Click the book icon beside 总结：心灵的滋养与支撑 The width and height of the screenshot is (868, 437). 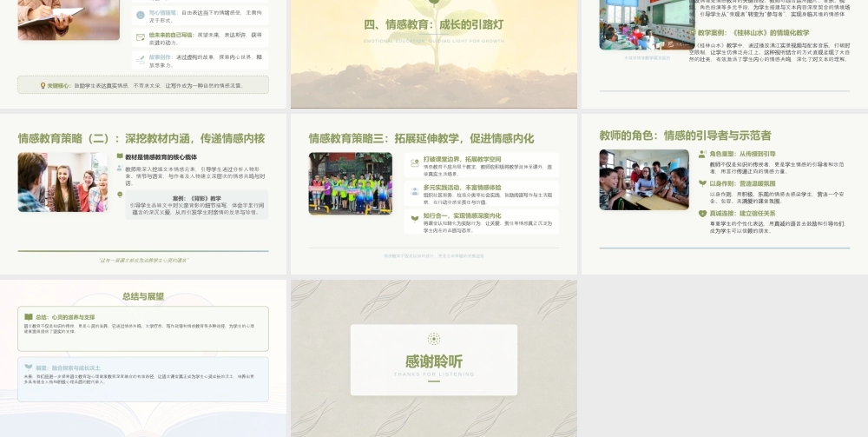[29, 317]
